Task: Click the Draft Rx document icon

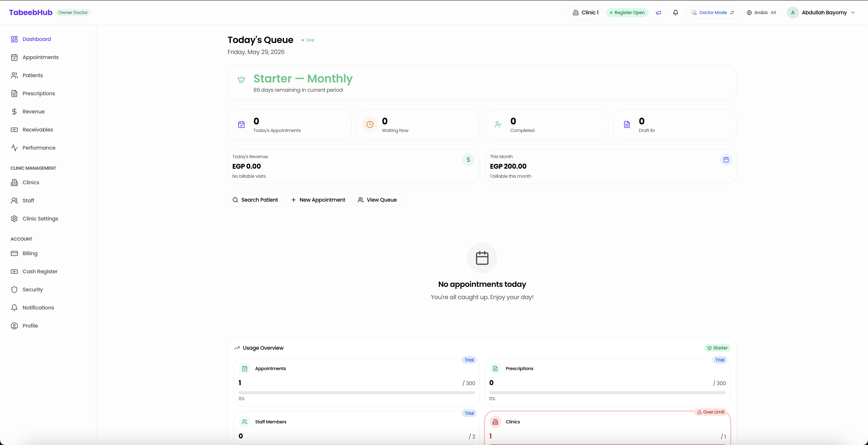Action: [627, 124]
